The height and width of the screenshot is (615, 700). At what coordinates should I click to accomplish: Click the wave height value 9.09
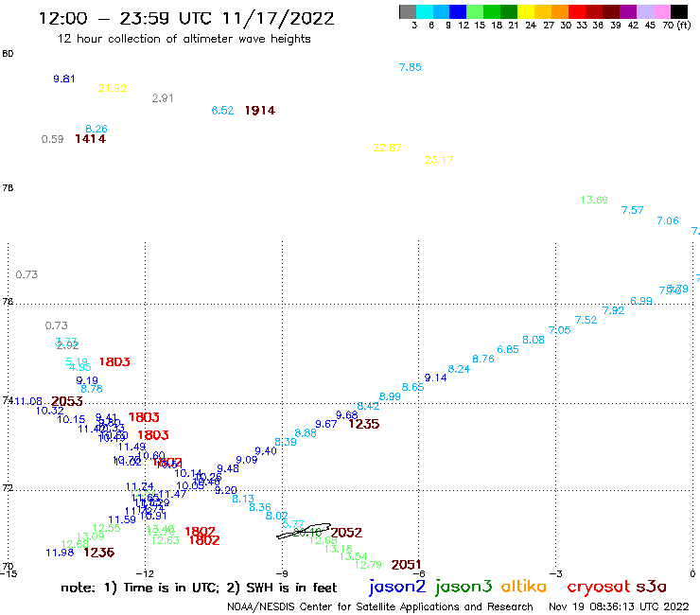tap(247, 460)
